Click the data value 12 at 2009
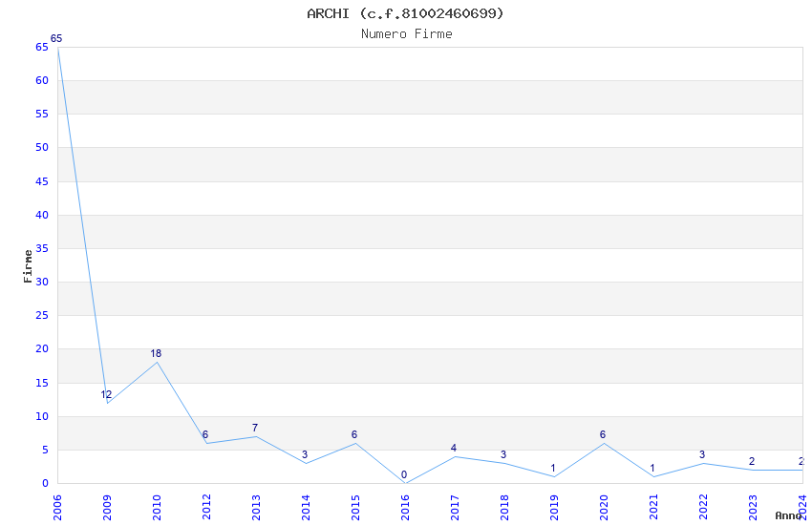The image size is (812, 525). [106, 394]
